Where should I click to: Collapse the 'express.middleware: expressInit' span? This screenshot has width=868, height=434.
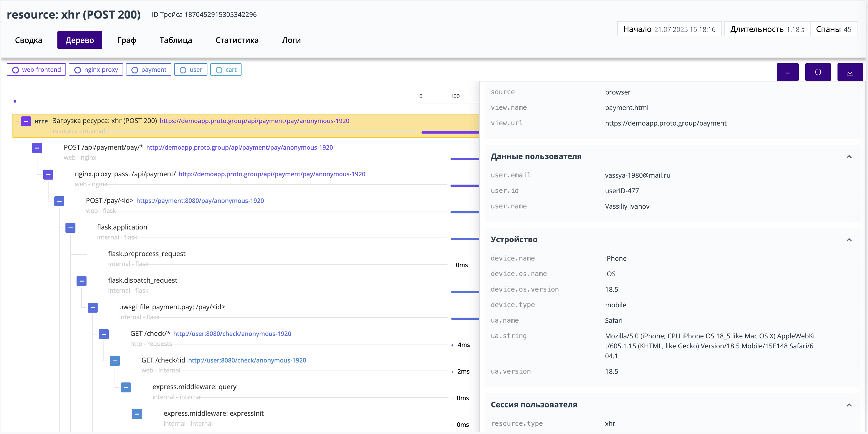click(x=137, y=414)
